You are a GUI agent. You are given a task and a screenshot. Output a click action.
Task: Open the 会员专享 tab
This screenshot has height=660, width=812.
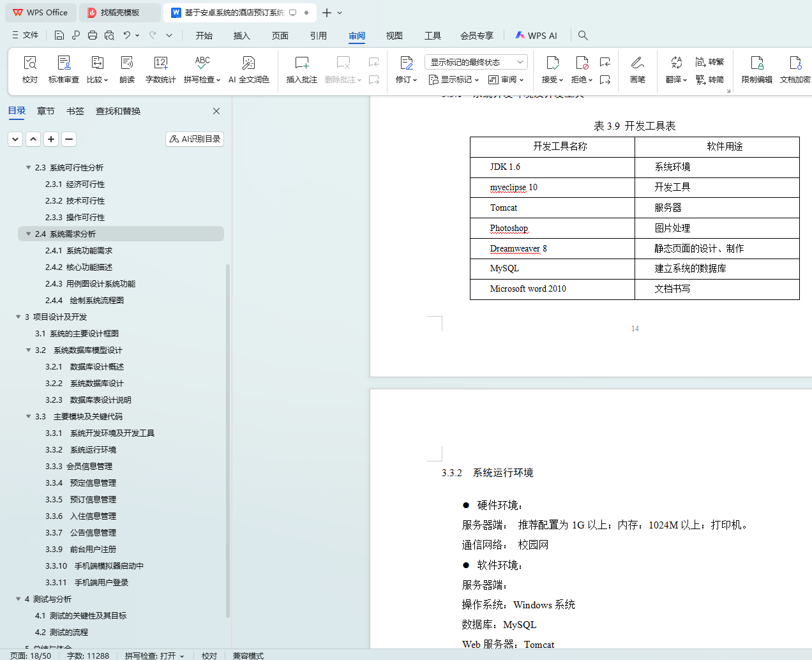(x=477, y=36)
